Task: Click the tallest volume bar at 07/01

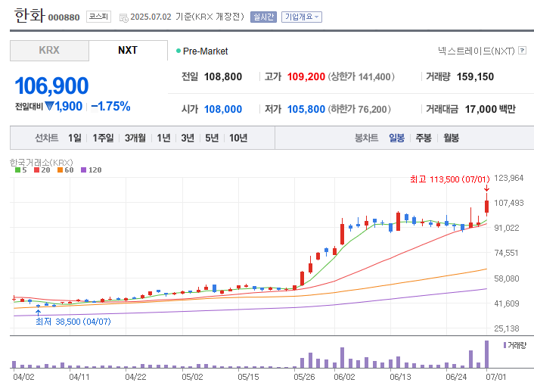Action: [x=486, y=354]
